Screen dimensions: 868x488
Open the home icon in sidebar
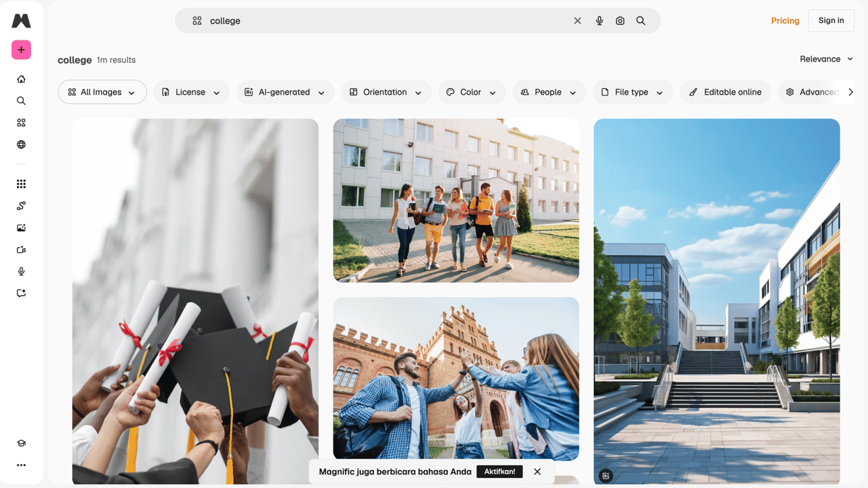click(x=21, y=80)
